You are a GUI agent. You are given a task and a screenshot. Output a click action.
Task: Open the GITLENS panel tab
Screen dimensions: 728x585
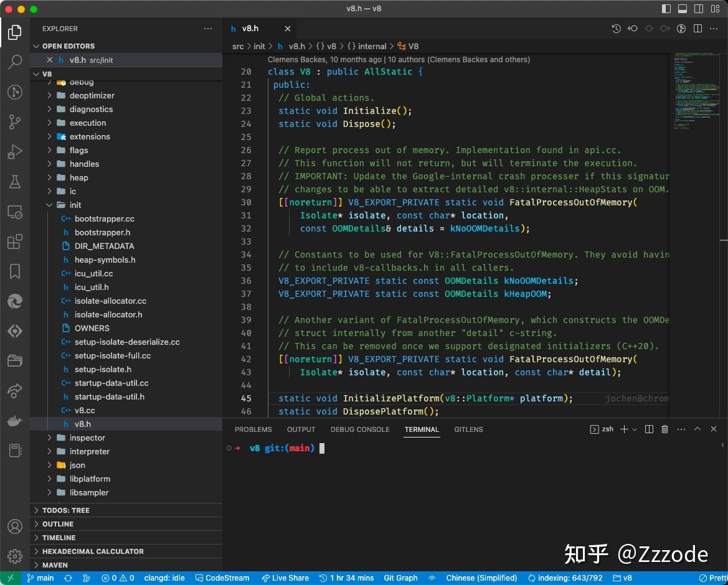click(468, 429)
